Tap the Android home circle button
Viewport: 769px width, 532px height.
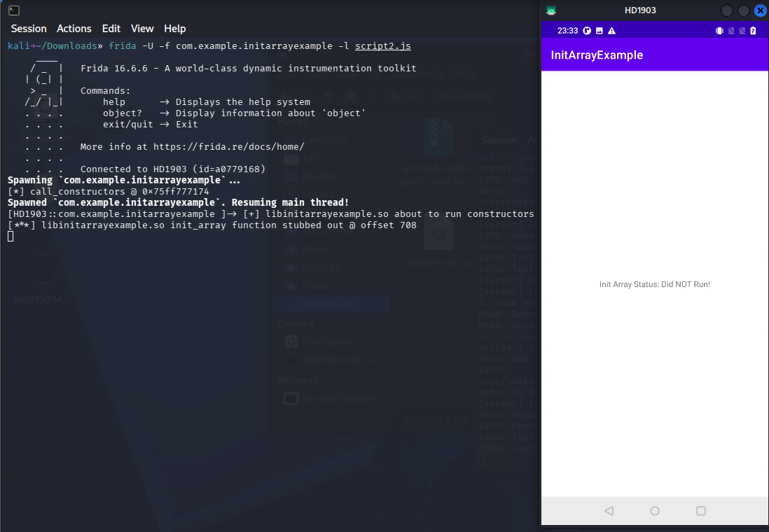point(655,511)
